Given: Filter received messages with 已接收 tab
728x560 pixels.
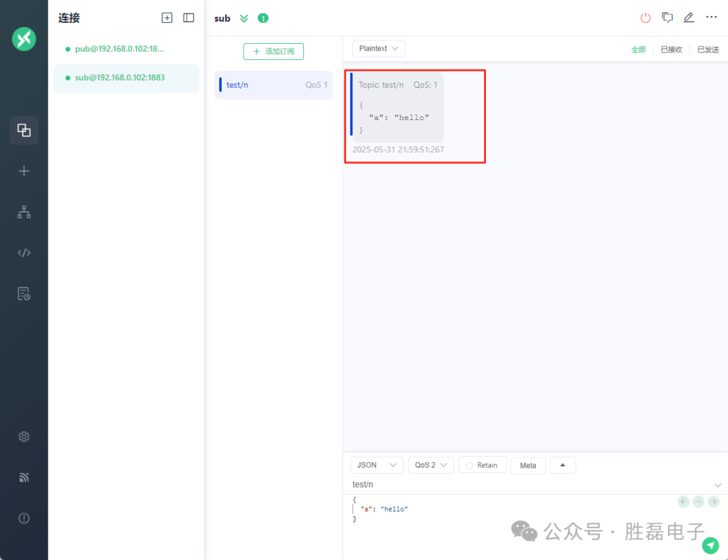Looking at the screenshot, I should (671, 49).
